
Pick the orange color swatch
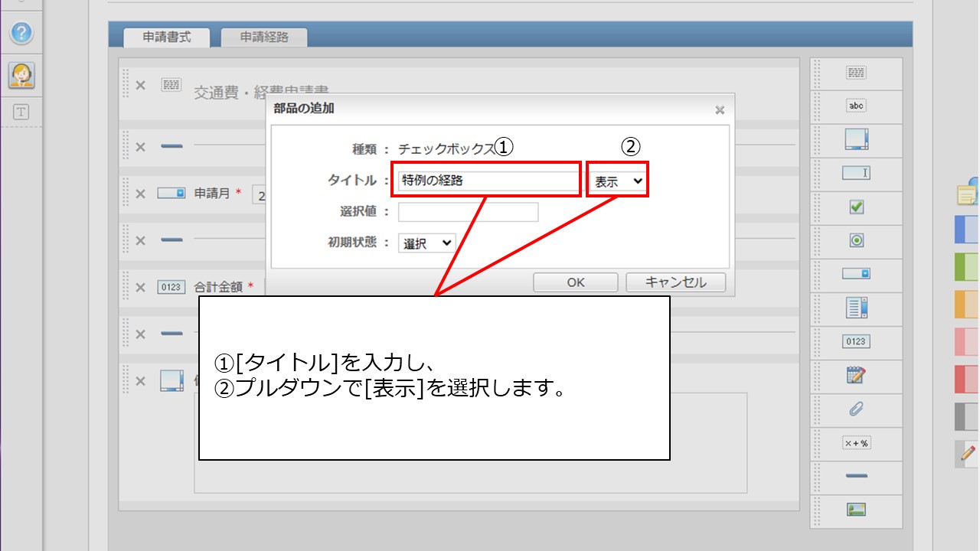[968, 304]
